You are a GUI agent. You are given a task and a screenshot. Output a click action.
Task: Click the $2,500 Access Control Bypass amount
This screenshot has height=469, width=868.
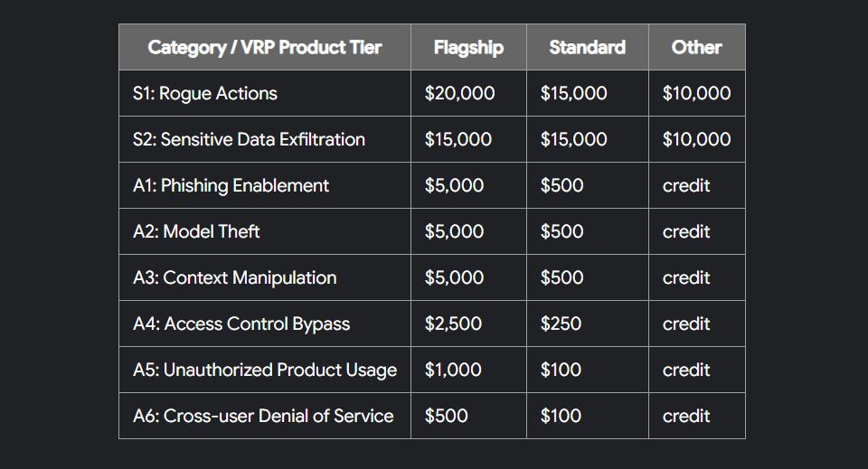(x=453, y=324)
